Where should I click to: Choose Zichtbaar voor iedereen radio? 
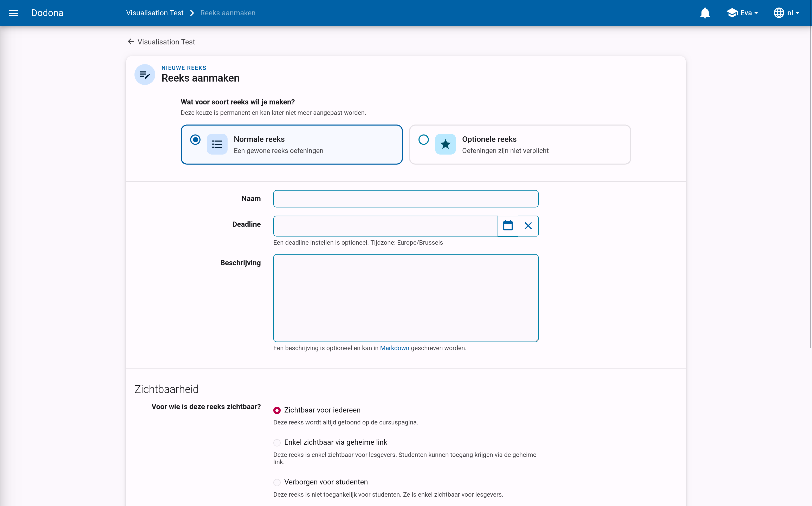pos(277,410)
